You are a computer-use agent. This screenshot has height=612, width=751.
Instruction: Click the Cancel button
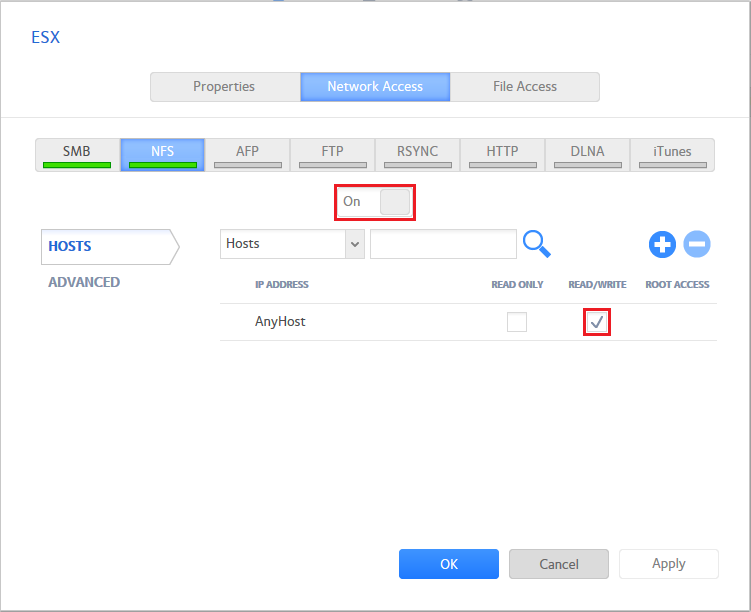(x=559, y=564)
